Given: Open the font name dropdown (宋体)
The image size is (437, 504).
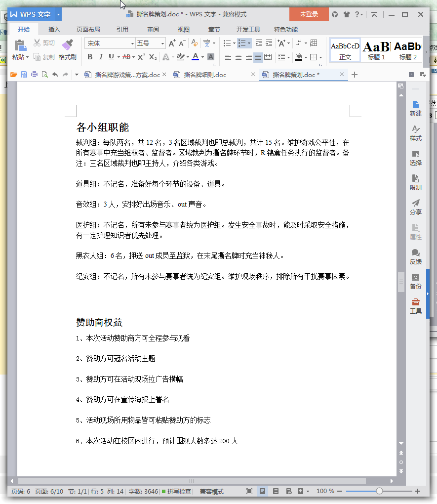Looking at the screenshot, I should coord(132,43).
